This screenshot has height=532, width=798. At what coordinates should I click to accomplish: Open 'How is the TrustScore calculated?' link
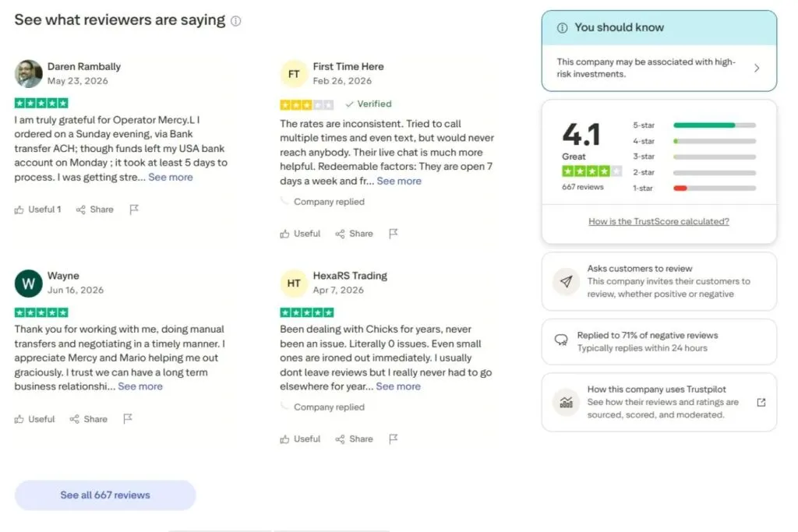(x=659, y=222)
